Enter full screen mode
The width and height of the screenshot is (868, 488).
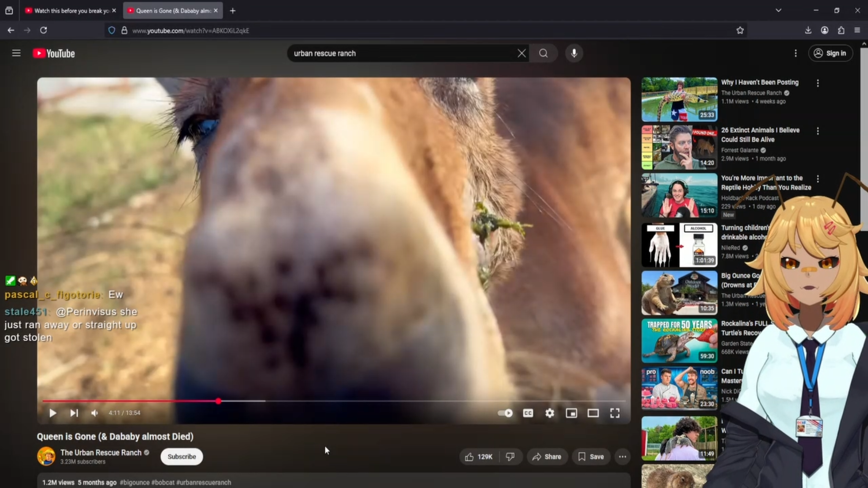tap(615, 413)
